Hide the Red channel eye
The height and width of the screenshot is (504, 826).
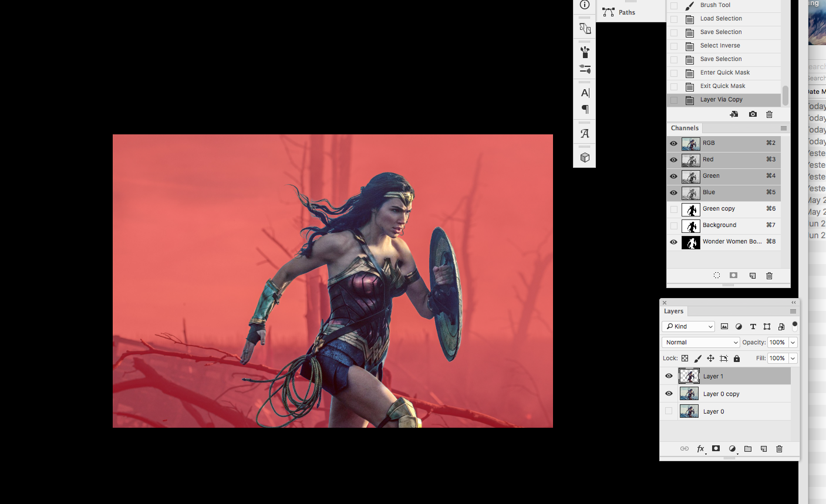[x=673, y=160]
